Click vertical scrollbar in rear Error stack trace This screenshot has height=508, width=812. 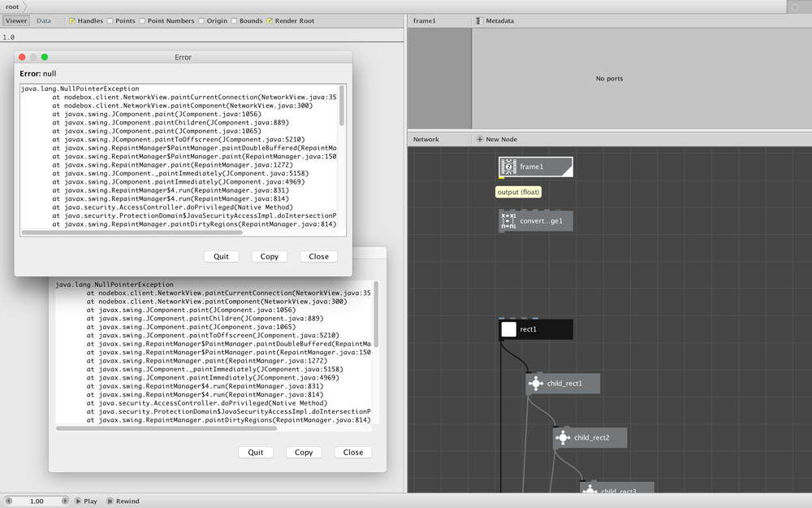pos(376,314)
